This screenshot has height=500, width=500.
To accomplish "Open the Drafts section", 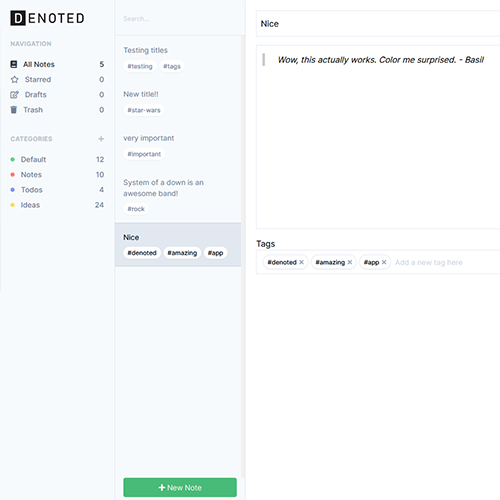I will pyautogui.click(x=57, y=95).
